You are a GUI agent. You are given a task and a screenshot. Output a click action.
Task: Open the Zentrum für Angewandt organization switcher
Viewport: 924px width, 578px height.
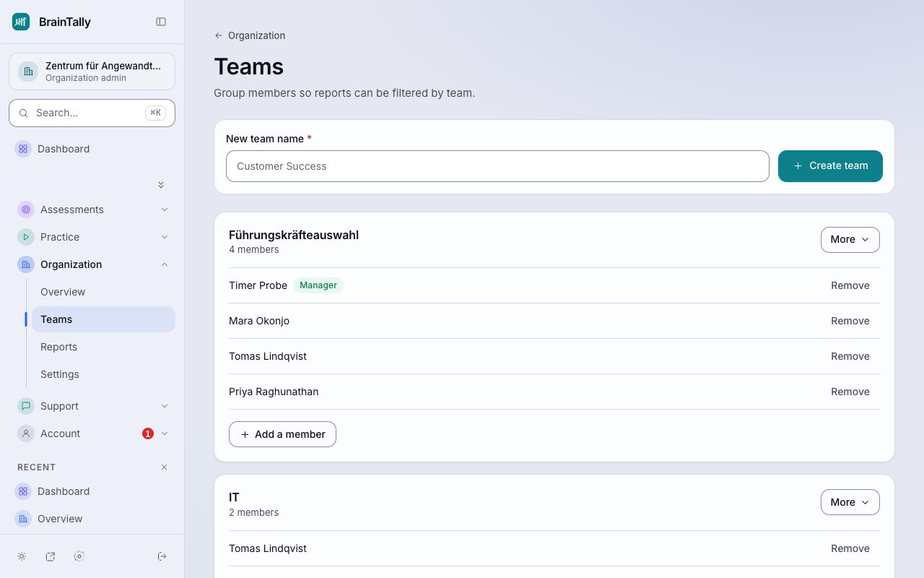pyautogui.click(x=92, y=72)
